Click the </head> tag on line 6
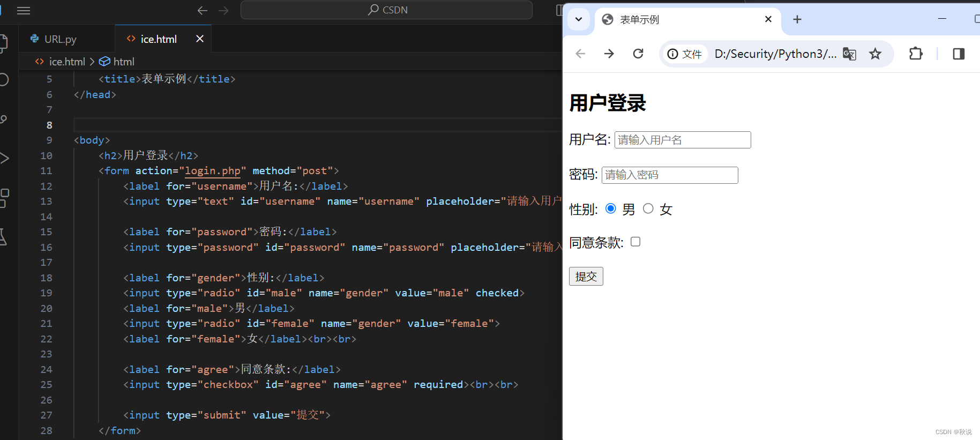 95,95
